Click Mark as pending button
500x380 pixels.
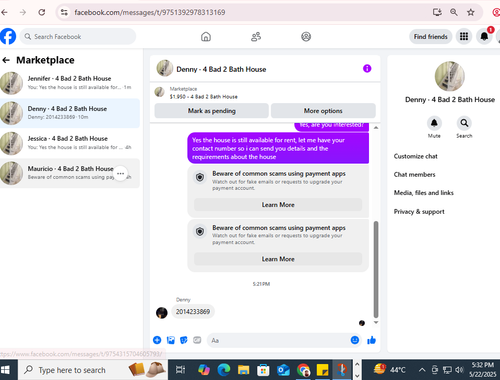tap(212, 111)
